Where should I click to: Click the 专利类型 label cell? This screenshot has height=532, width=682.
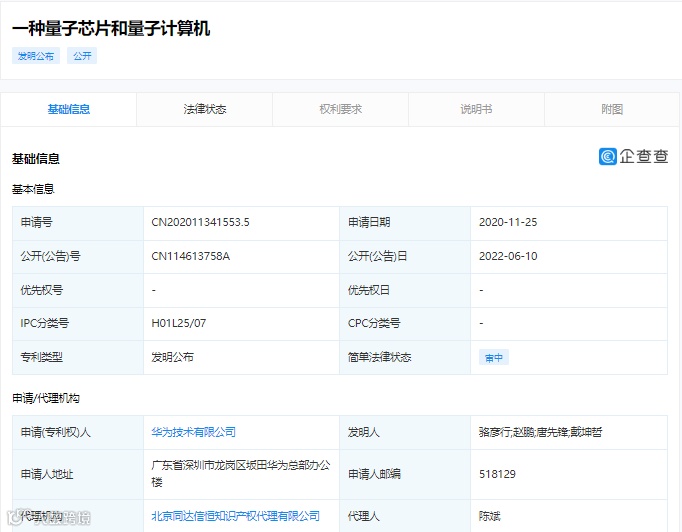pyautogui.click(x=78, y=357)
